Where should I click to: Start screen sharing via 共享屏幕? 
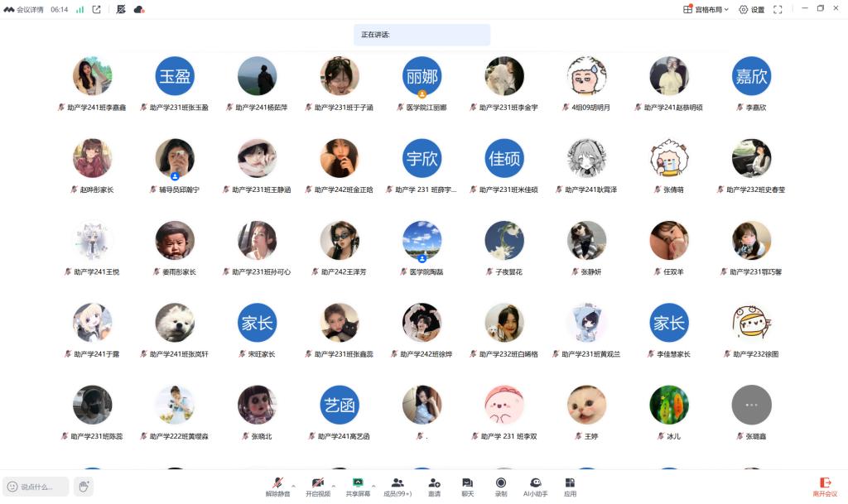[358, 486]
